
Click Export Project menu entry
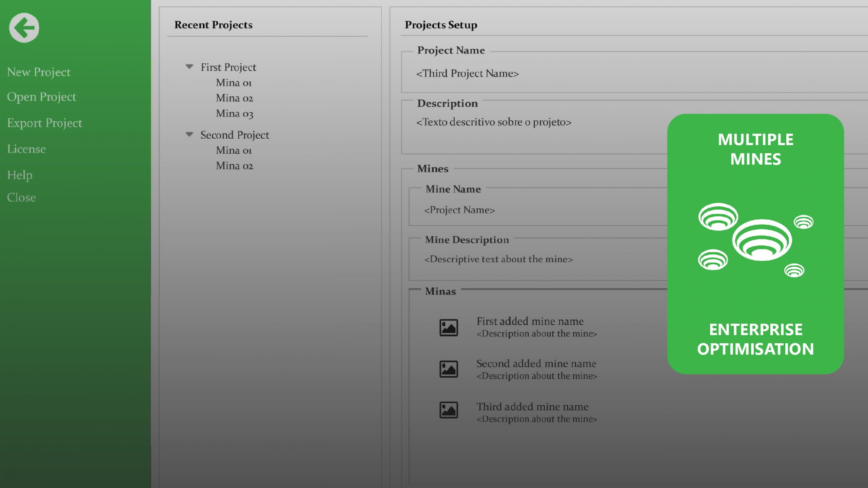tap(44, 123)
